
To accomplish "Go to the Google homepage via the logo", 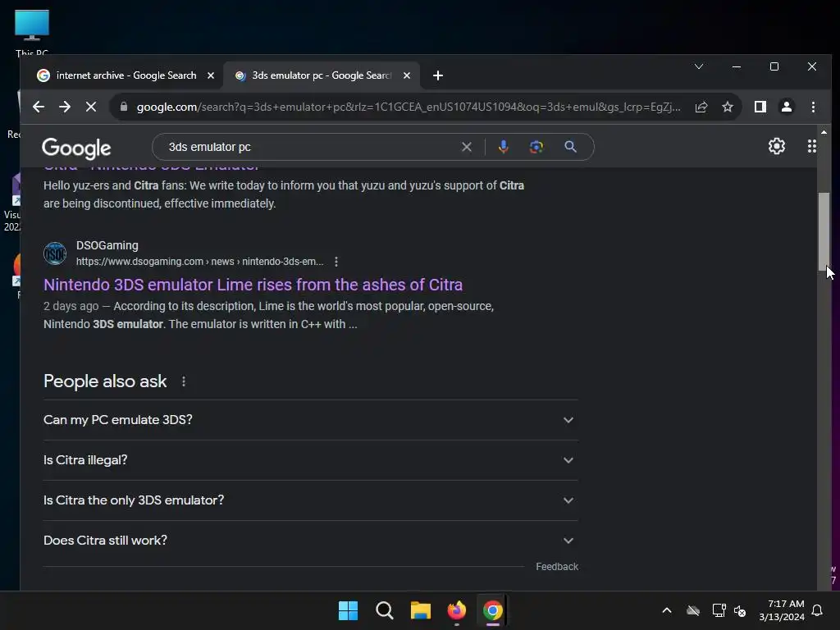I will [76, 148].
